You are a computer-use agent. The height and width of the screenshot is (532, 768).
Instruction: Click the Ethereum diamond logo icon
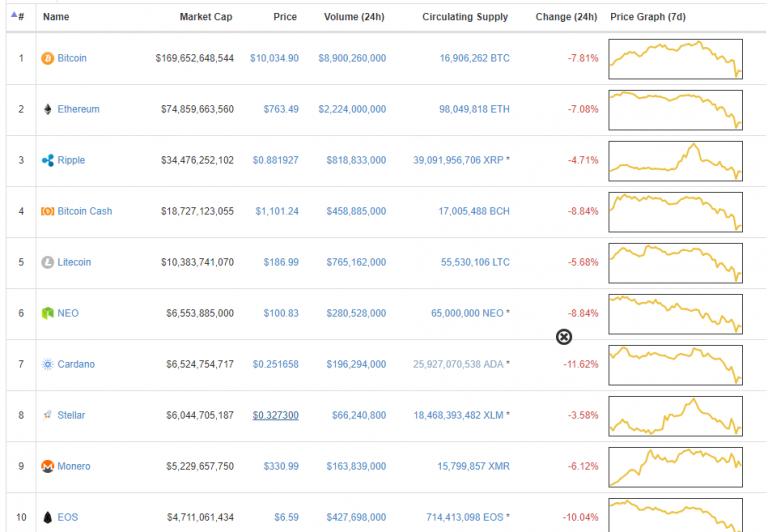click(47, 109)
